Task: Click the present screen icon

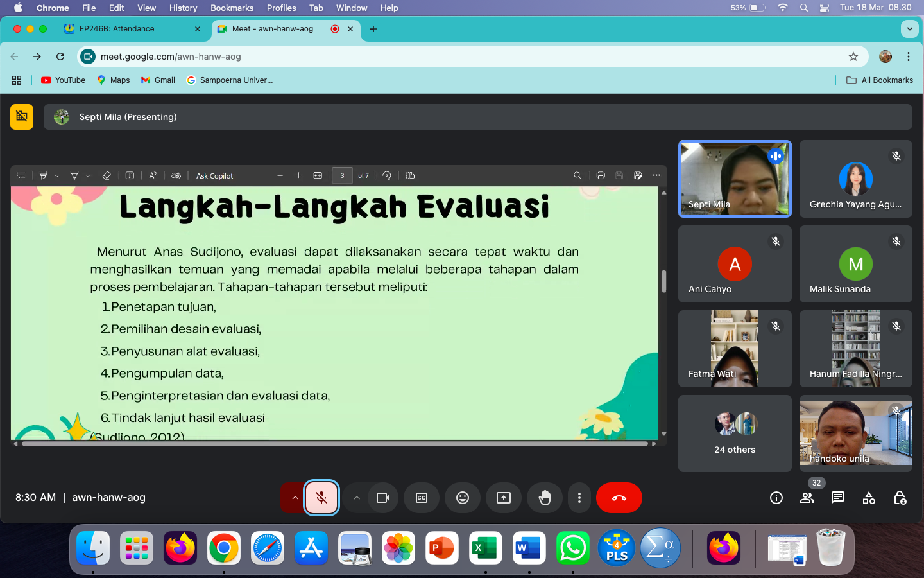Action: [x=504, y=498]
